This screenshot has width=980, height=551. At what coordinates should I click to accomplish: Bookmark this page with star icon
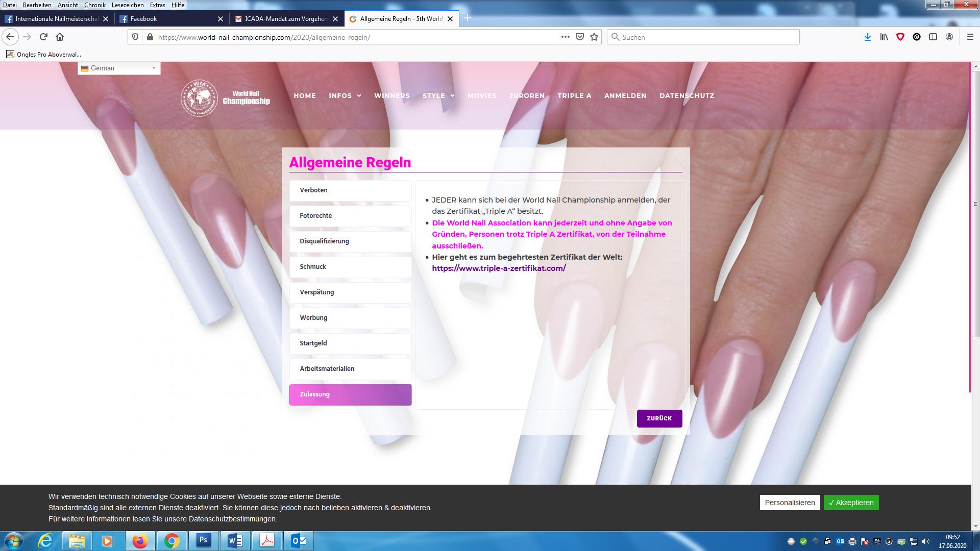coord(594,37)
